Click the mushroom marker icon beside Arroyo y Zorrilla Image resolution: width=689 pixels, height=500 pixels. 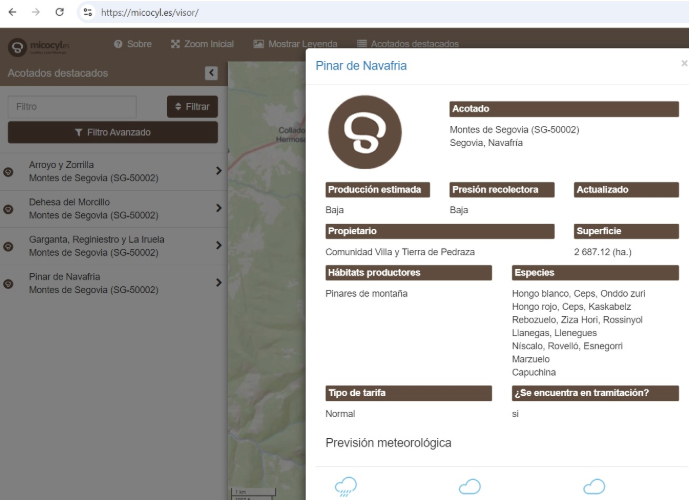pyautogui.click(x=9, y=171)
